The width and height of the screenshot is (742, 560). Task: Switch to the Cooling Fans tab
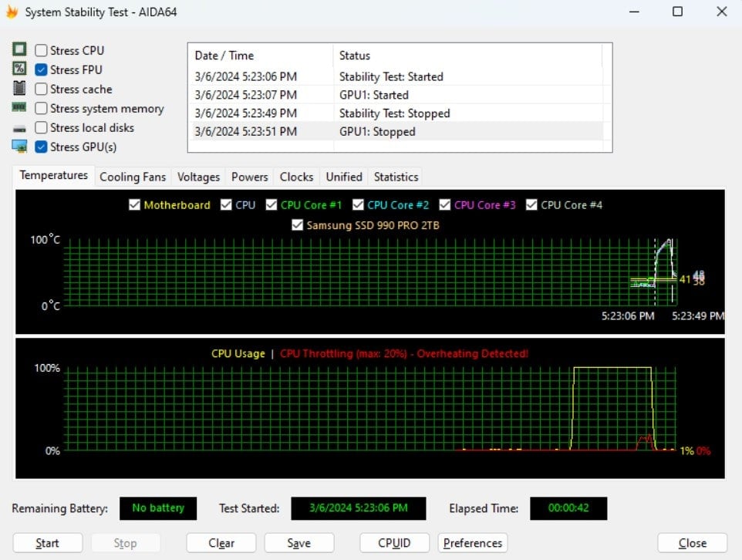[133, 177]
